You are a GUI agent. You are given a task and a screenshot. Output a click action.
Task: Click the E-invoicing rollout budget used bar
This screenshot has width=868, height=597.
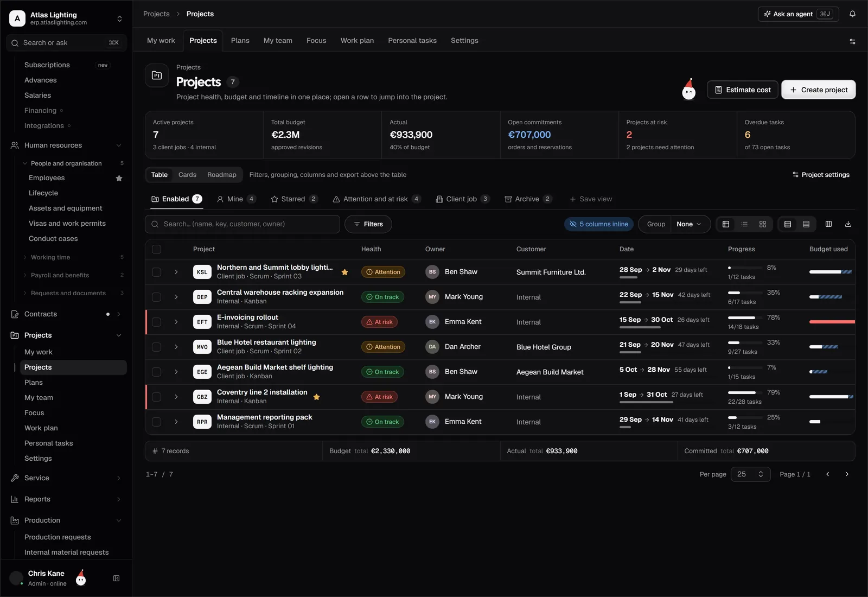(x=832, y=322)
